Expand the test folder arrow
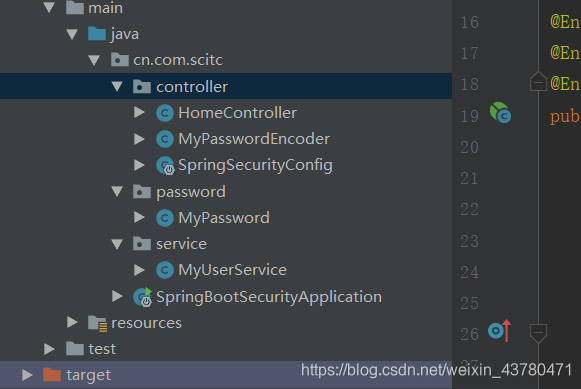Image resolution: width=581 pixels, height=389 pixels. click(x=49, y=349)
